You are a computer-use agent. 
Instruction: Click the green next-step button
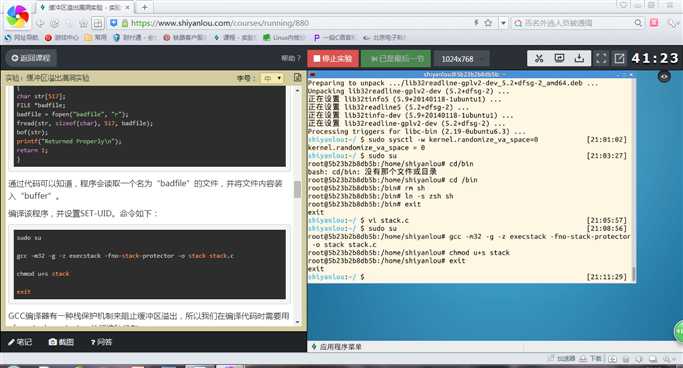point(396,58)
